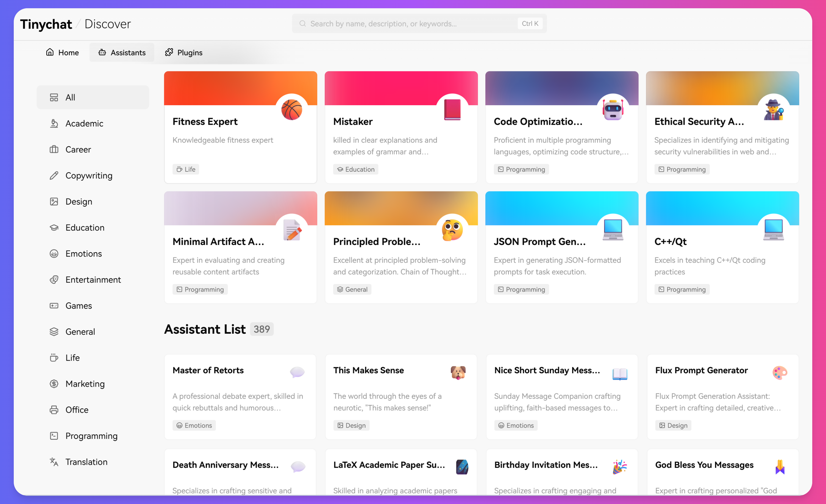Click the basketball avatar on Fitness Expert
The height and width of the screenshot is (504, 826).
click(292, 110)
